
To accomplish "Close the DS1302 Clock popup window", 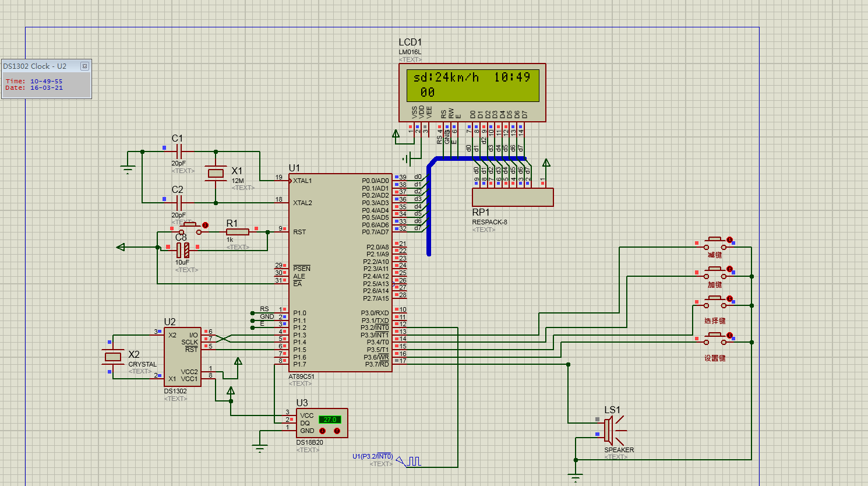I will (84, 66).
